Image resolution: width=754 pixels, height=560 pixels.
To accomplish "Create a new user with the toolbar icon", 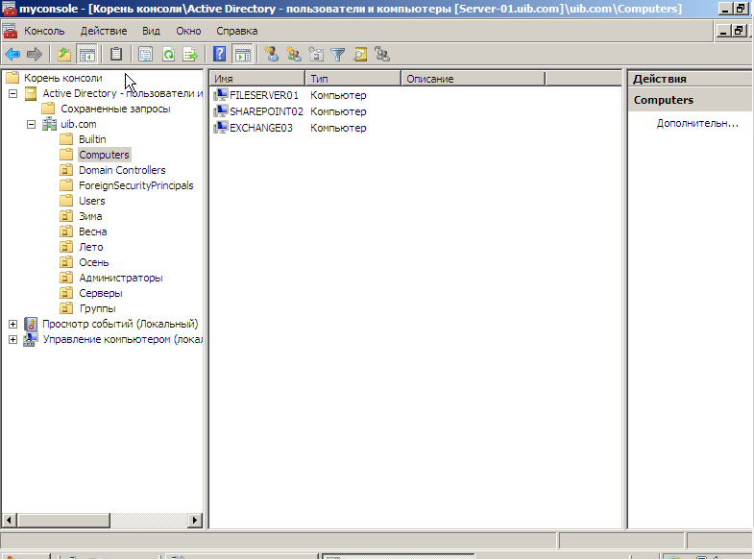I will click(272, 55).
